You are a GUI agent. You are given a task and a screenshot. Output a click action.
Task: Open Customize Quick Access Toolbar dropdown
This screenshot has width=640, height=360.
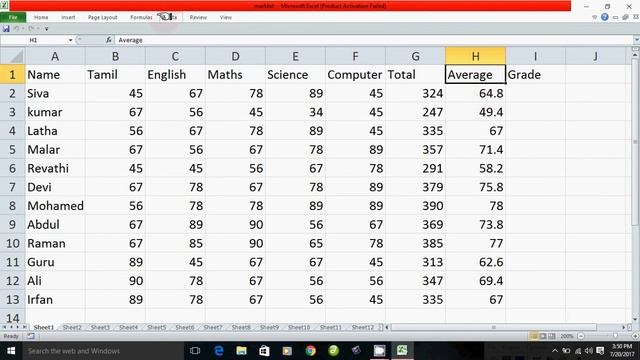[x=47, y=29]
